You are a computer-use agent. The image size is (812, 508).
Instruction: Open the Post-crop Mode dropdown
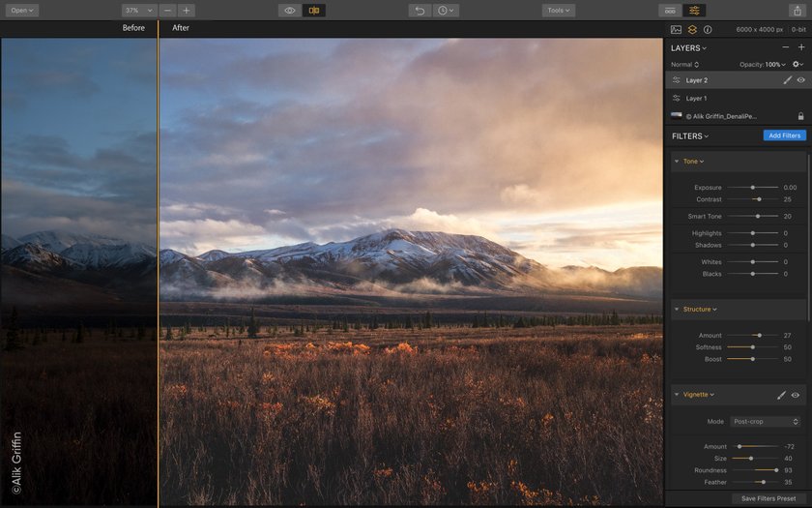[x=766, y=422]
